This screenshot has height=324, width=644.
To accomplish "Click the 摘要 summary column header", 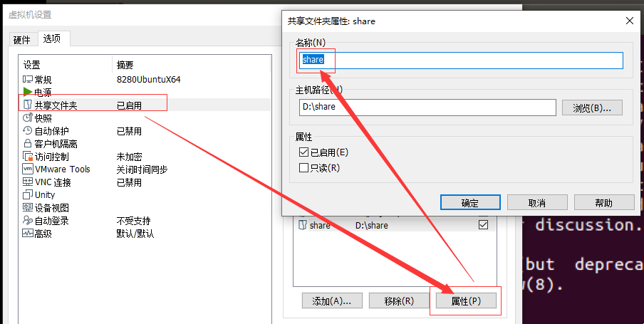I will click(125, 65).
